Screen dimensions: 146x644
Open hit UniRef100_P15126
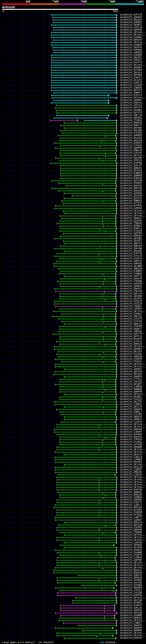[x=131, y=301]
